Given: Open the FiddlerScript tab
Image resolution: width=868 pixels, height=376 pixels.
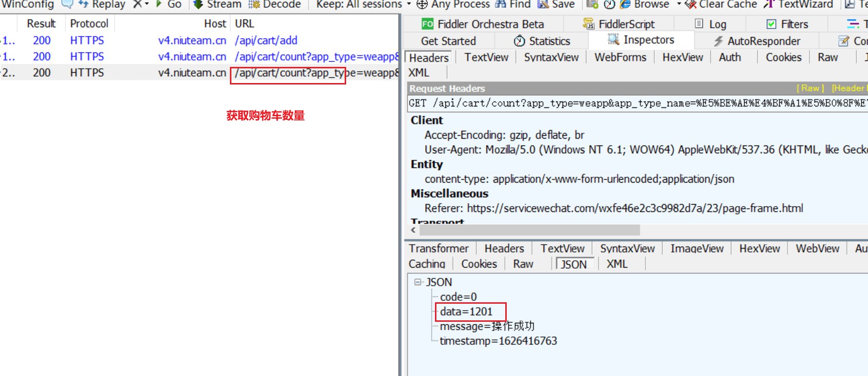Looking at the screenshot, I should (619, 24).
